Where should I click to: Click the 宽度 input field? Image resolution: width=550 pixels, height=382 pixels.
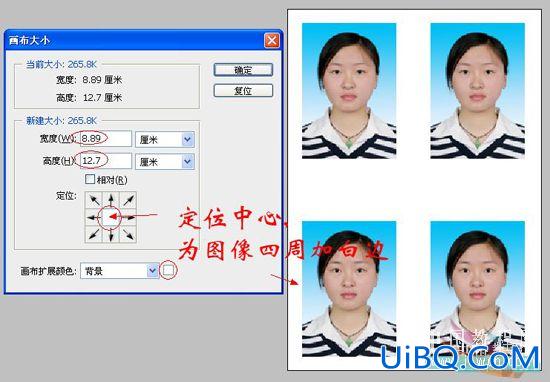coord(106,139)
